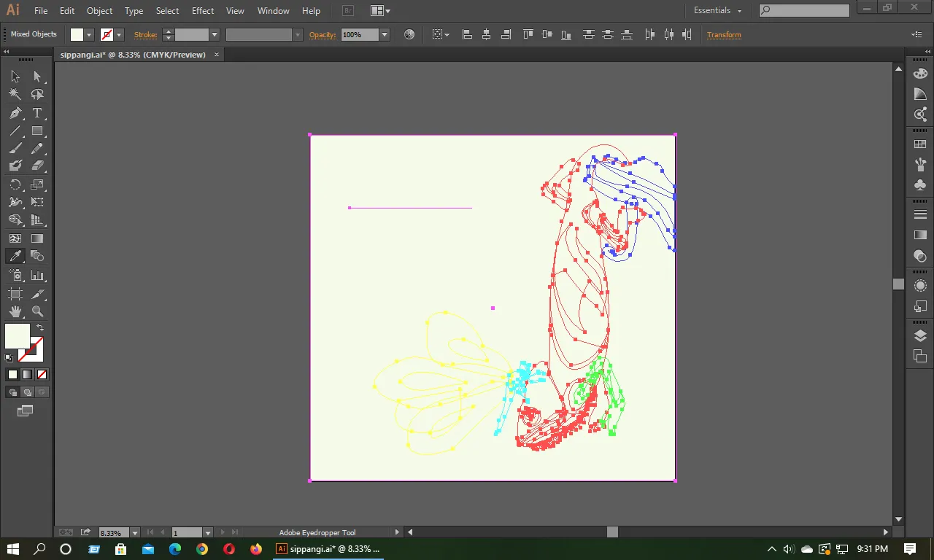This screenshot has width=934, height=560.
Task: Open the Recolor Artwork button
Action: (409, 34)
